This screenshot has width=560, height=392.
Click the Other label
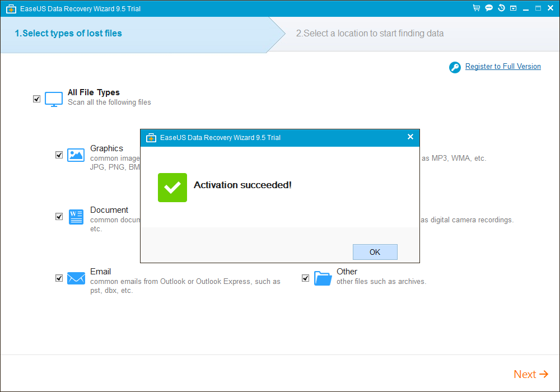pyautogui.click(x=347, y=272)
